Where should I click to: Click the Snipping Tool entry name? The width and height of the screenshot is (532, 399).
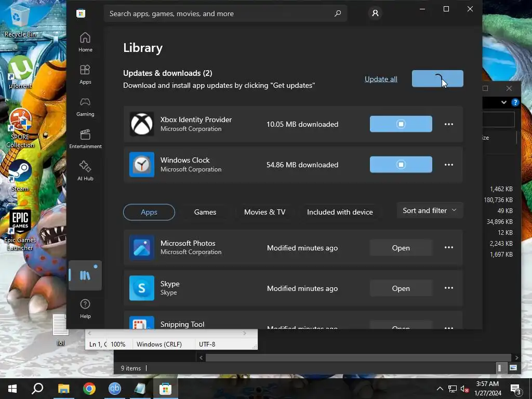click(182, 324)
